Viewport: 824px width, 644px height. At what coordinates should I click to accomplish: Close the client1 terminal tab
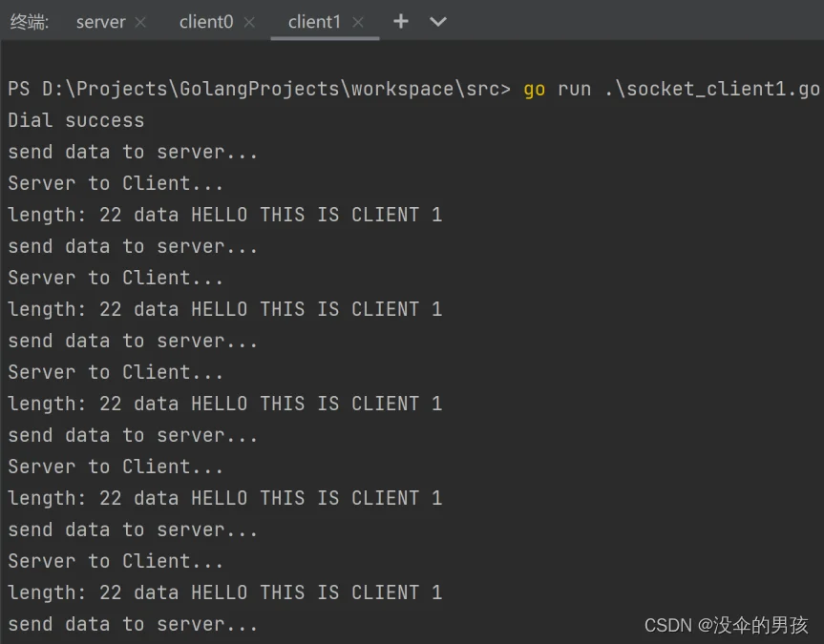coord(358,22)
